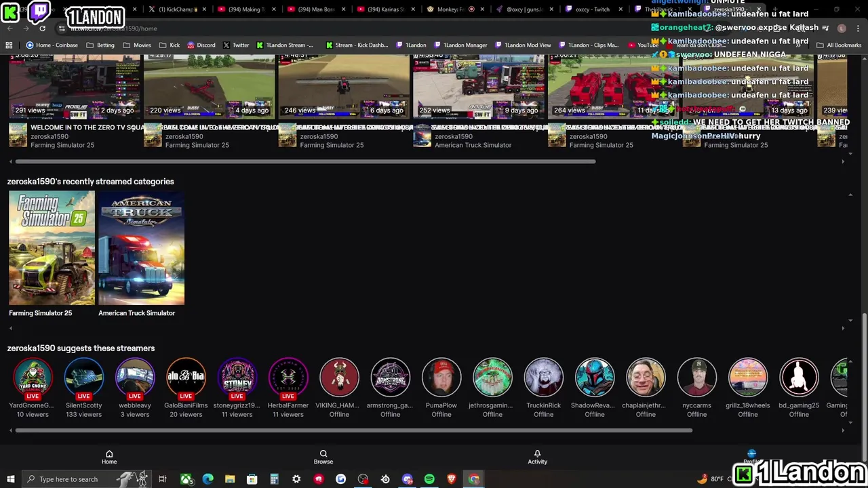The width and height of the screenshot is (868, 488).
Task: Open GaloBianiFilms live streamer avatar
Action: point(186,378)
